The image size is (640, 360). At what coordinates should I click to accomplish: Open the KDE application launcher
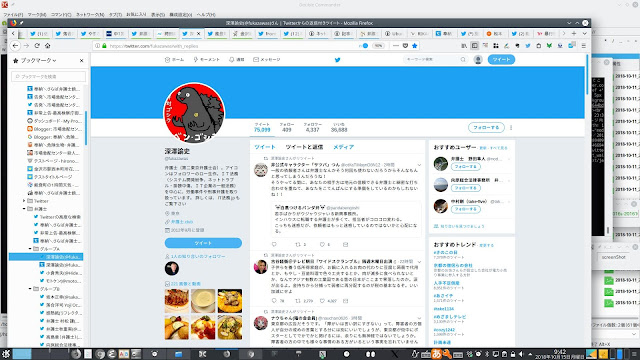(x=6, y=354)
